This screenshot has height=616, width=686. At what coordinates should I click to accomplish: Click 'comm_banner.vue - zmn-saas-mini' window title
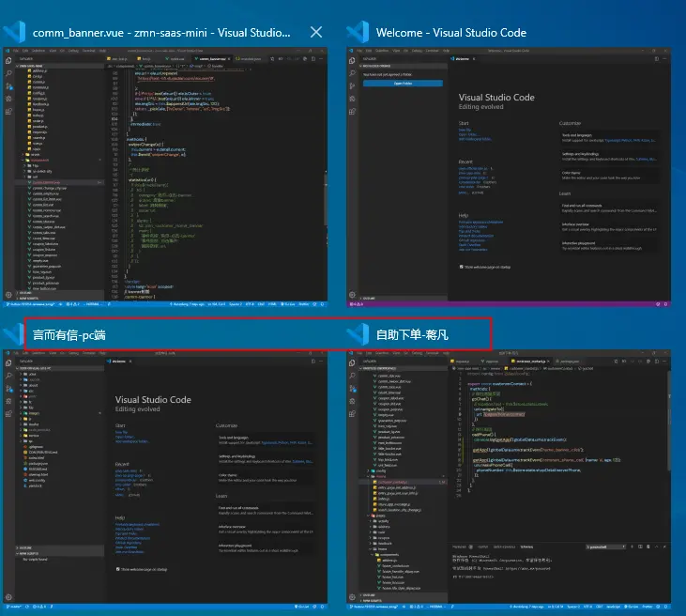tap(161, 33)
